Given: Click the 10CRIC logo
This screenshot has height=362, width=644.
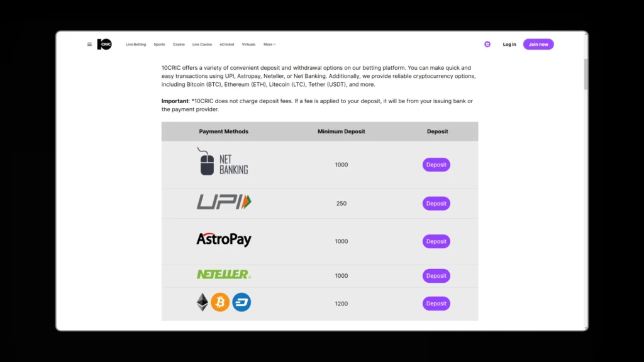Looking at the screenshot, I should (104, 45).
